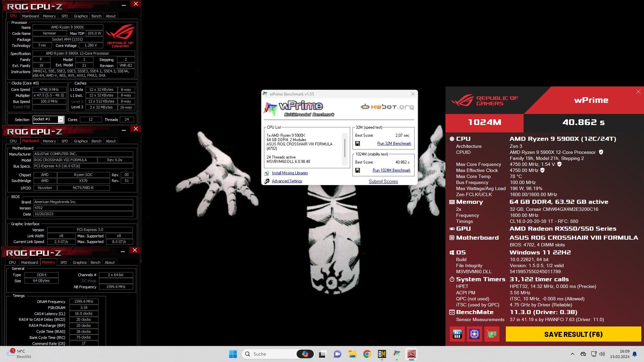Open the Copilot icon in the search box
Screen dimensions: 644x362
point(305,354)
